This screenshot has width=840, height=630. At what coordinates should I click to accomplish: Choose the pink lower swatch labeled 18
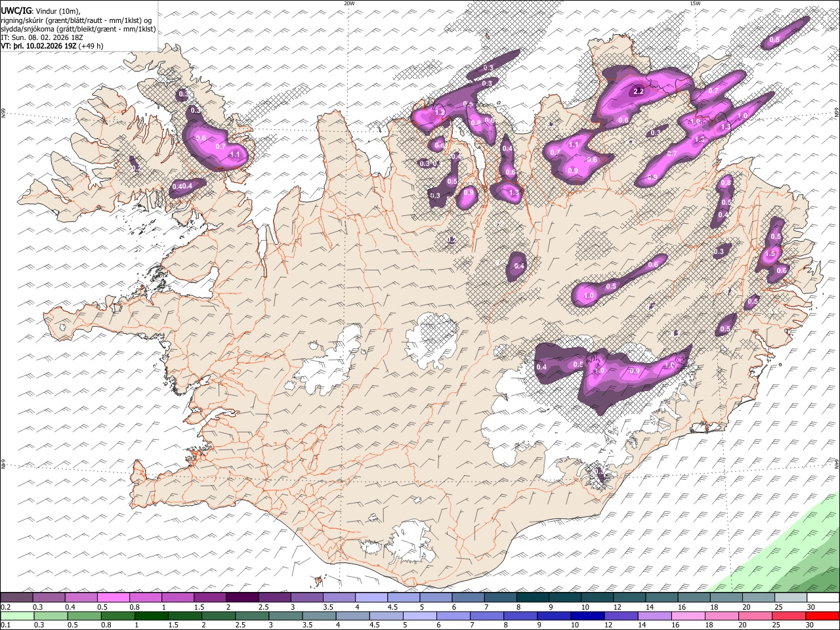[721, 616]
